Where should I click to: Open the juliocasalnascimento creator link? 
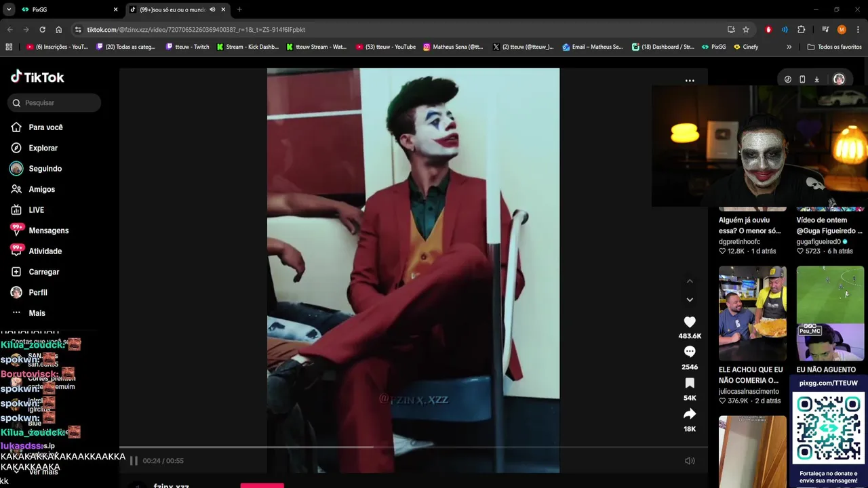click(x=749, y=392)
